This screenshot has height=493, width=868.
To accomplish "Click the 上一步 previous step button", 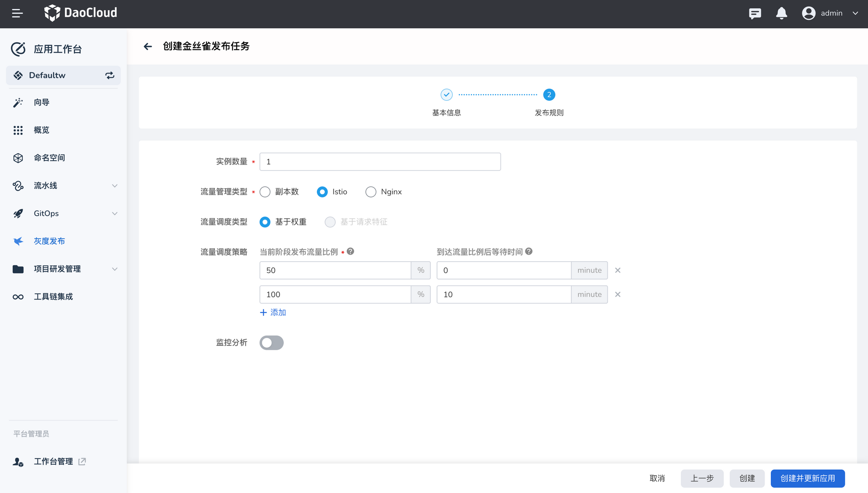I will coord(702,478).
